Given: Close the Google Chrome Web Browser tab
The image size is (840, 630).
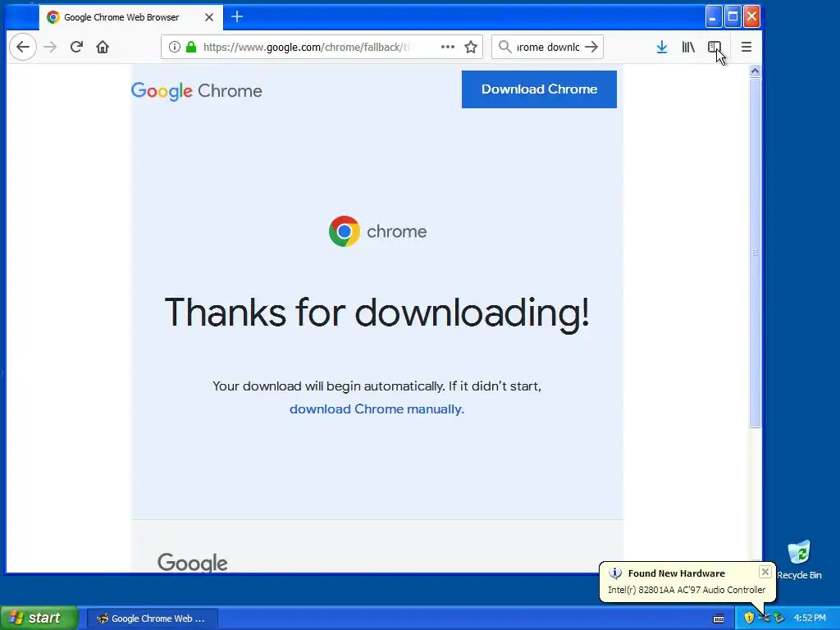Looking at the screenshot, I should coord(209,17).
